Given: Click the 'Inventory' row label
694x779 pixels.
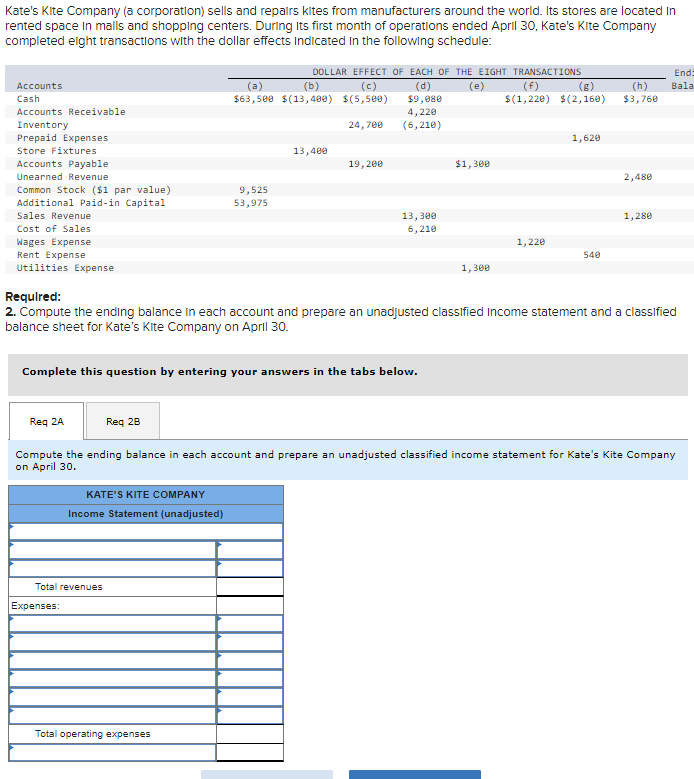Looking at the screenshot, I should tap(43, 125).
